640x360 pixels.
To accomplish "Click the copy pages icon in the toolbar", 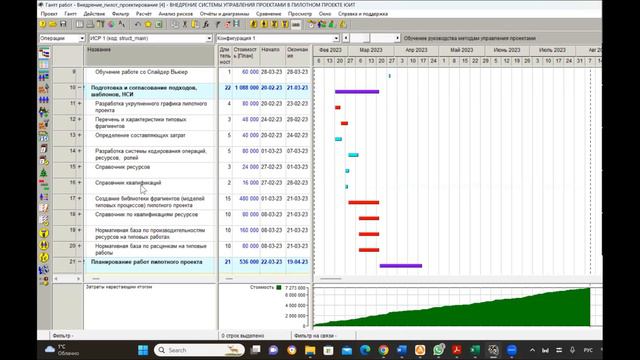I will [175, 24].
